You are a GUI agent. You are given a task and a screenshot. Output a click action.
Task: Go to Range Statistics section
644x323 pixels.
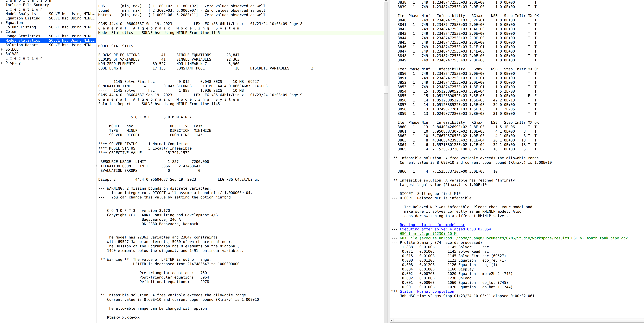[x=50, y=36]
